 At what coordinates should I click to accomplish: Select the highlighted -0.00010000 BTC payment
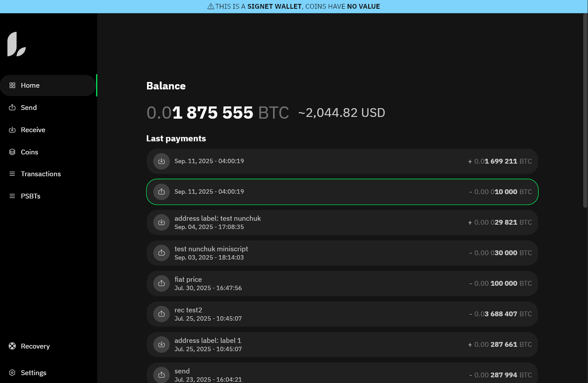click(342, 192)
